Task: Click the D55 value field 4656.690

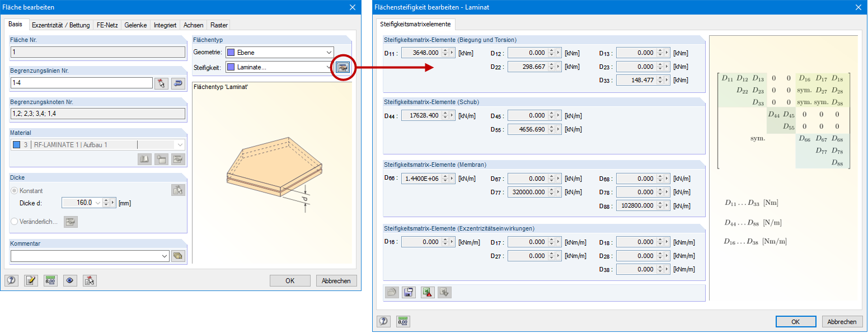Action: click(x=528, y=129)
